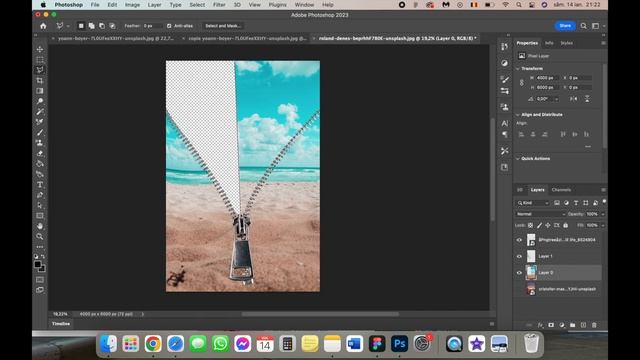The image size is (640, 360).
Task: Toggle lock position
Action: 548,225
